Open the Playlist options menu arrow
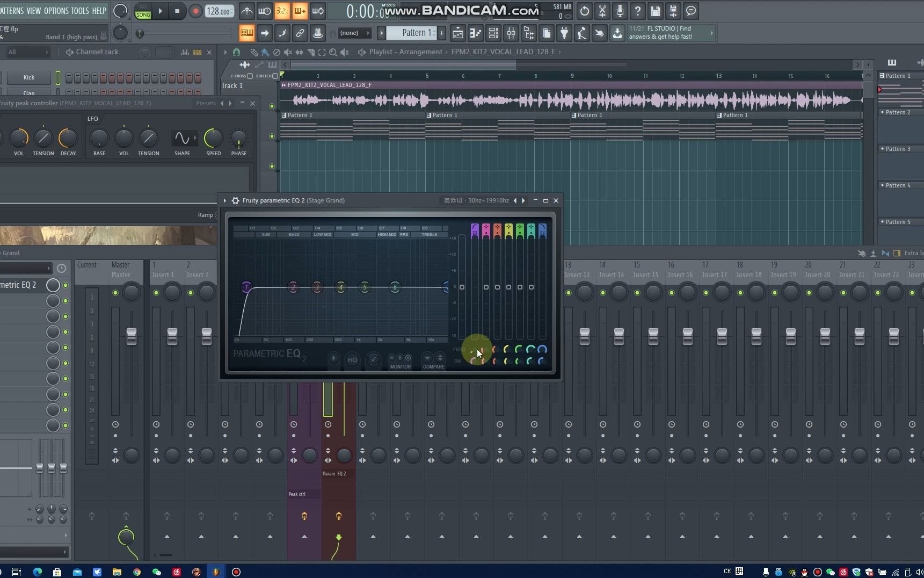The image size is (924, 578). pyautogui.click(x=225, y=52)
